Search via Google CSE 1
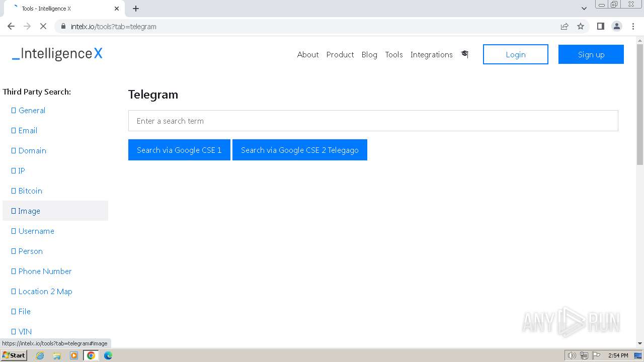Image resolution: width=644 pixels, height=362 pixels. [179, 150]
